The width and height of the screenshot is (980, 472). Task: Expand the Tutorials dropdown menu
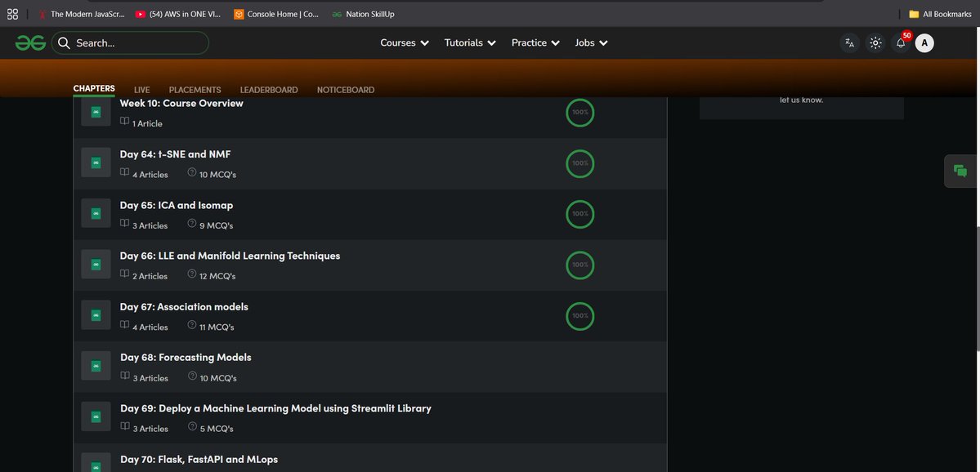point(470,43)
